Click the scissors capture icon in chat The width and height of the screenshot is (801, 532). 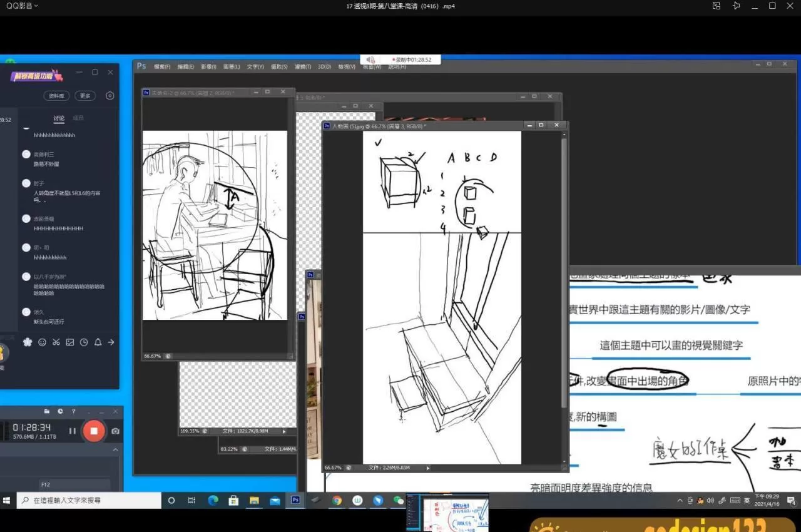(56, 342)
